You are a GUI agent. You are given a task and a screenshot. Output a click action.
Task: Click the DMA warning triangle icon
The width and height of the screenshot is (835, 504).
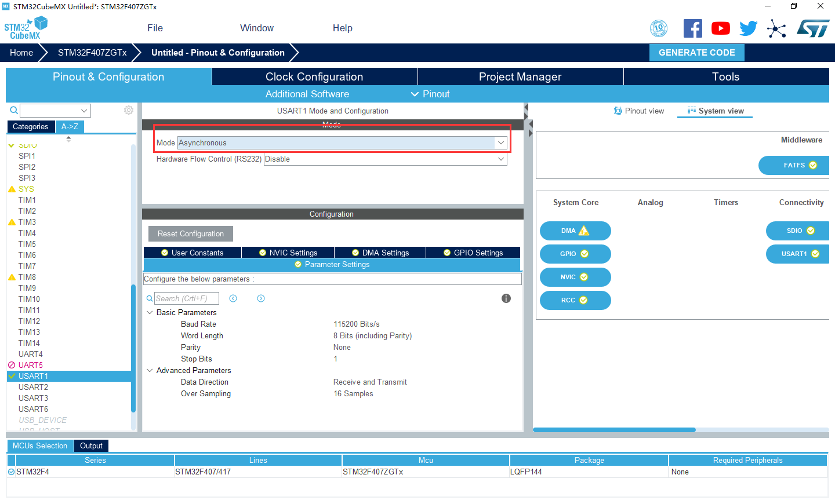[584, 231]
